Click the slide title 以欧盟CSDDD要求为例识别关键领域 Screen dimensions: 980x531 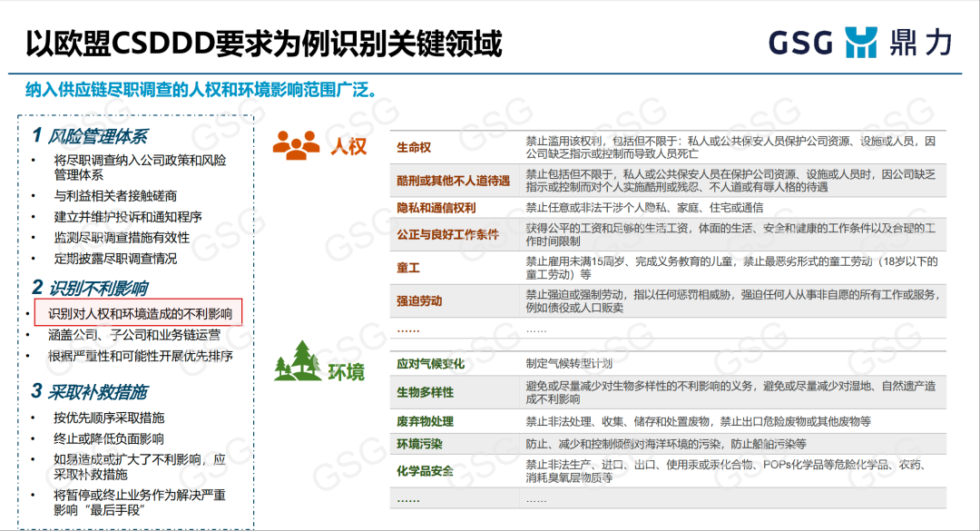(x=263, y=42)
